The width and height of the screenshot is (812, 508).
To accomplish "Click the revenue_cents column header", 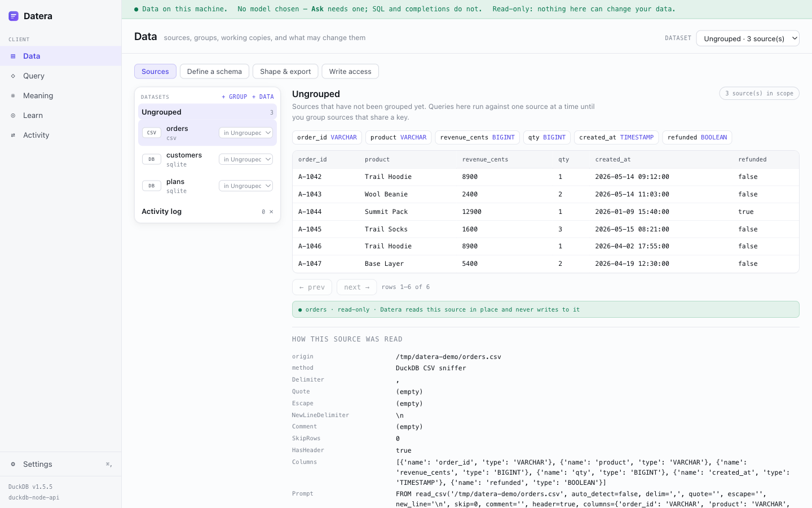I will click(x=485, y=159).
